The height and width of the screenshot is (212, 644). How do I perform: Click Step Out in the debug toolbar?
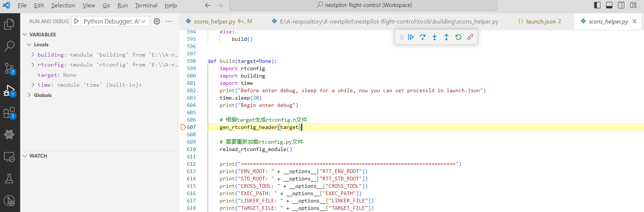(446, 37)
